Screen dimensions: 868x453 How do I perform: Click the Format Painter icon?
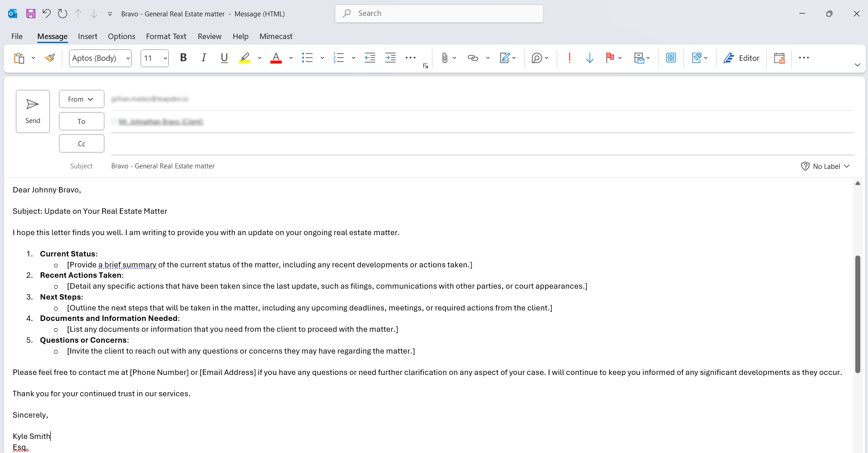pyautogui.click(x=50, y=58)
